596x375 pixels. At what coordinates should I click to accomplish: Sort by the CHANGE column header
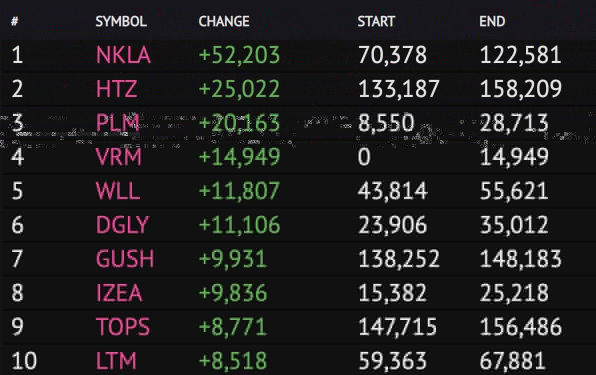pyautogui.click(x=224, y=21)
